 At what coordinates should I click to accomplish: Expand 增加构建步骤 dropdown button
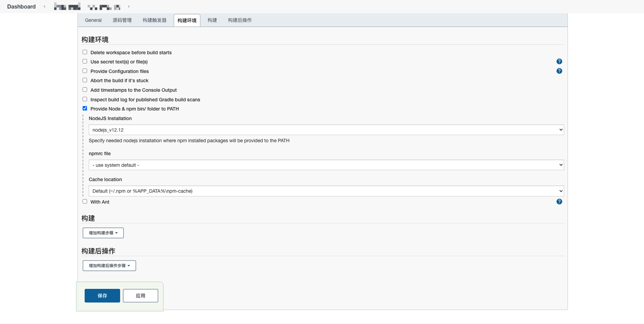click(103, 233)
